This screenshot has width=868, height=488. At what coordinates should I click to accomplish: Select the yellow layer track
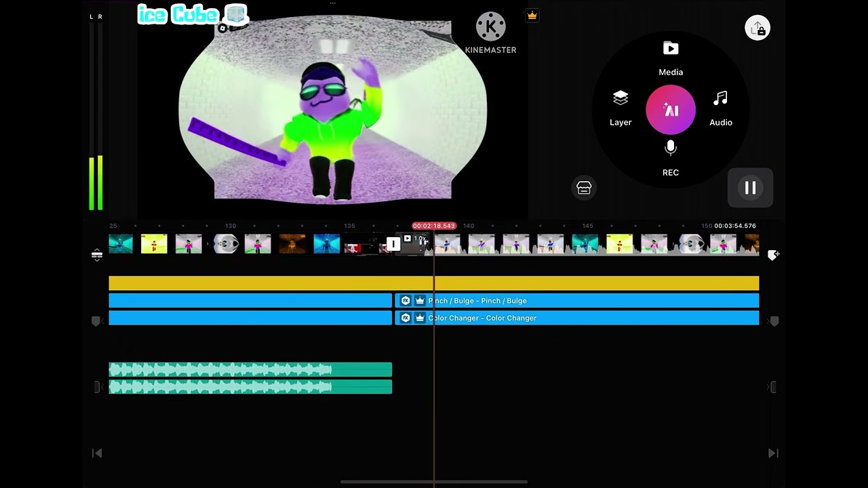433,283
